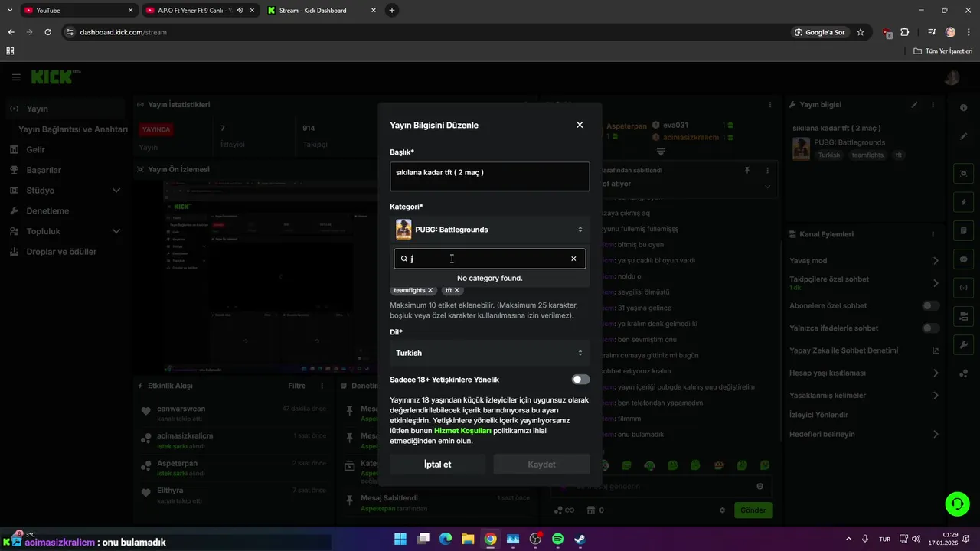Open the green support headset chat

click(x=957, y=504)
